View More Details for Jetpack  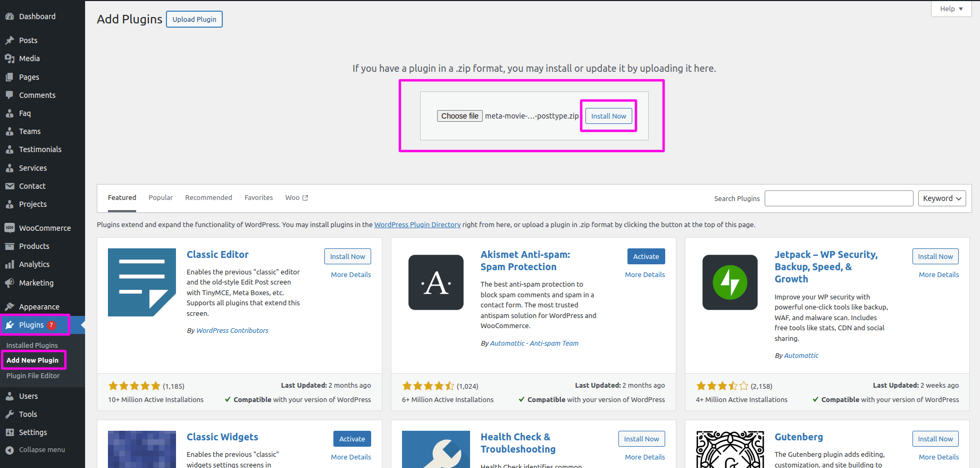click(x=939, y=275)
